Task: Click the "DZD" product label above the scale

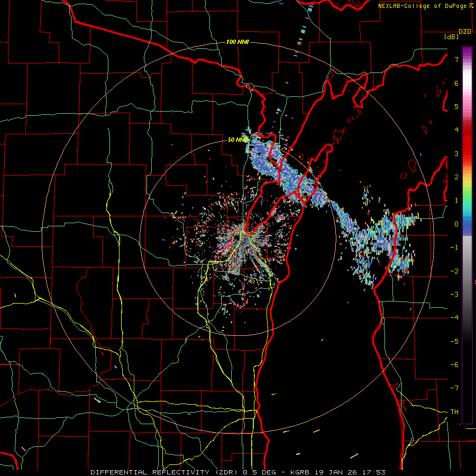Action: pyautogui.click(x=465, y=32)
